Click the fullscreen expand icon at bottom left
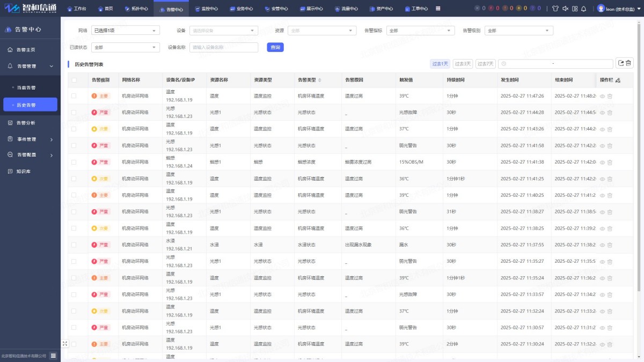The image size is (644, 362). coord(65,344)
